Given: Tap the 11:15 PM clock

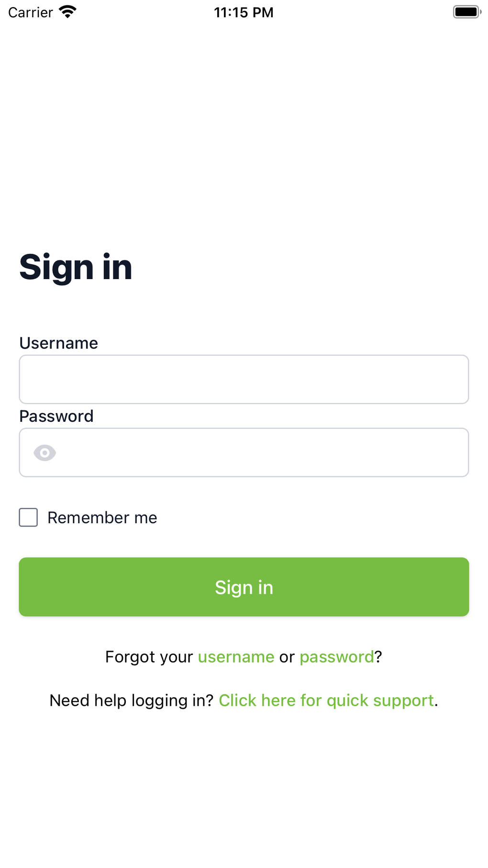Looking at the screenshot, I should [244, 12].
